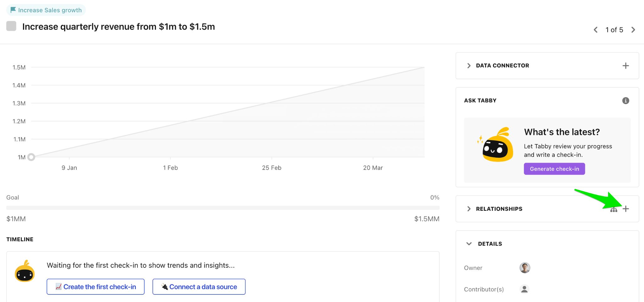The width and height of the screenshot is (644, 302).
Task: Click the plus icon in Data Connector panel
Action: [x=625, y=66]
